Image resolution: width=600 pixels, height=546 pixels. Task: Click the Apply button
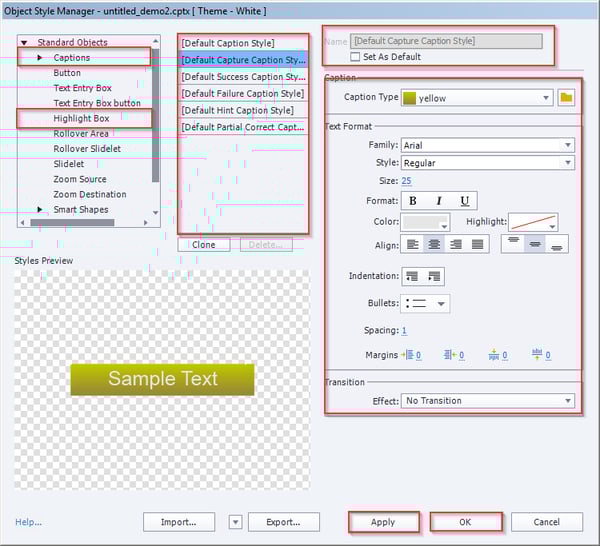coord(383,522)
